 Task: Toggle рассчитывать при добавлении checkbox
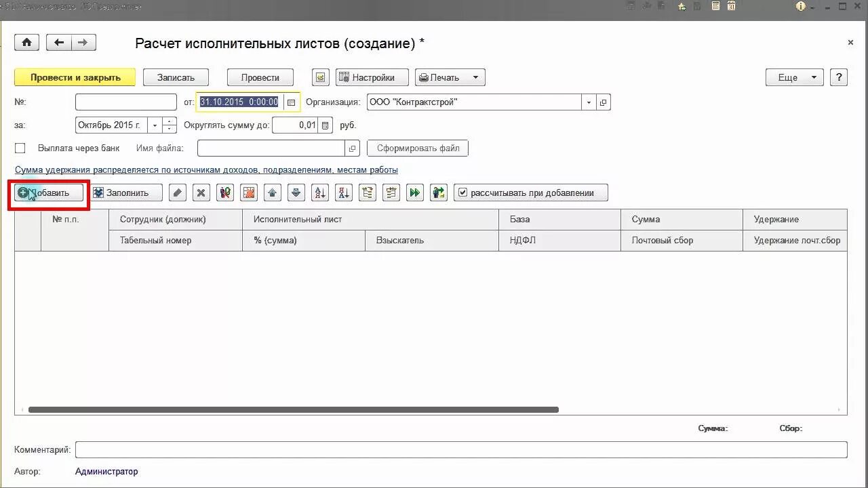[462, 193]
